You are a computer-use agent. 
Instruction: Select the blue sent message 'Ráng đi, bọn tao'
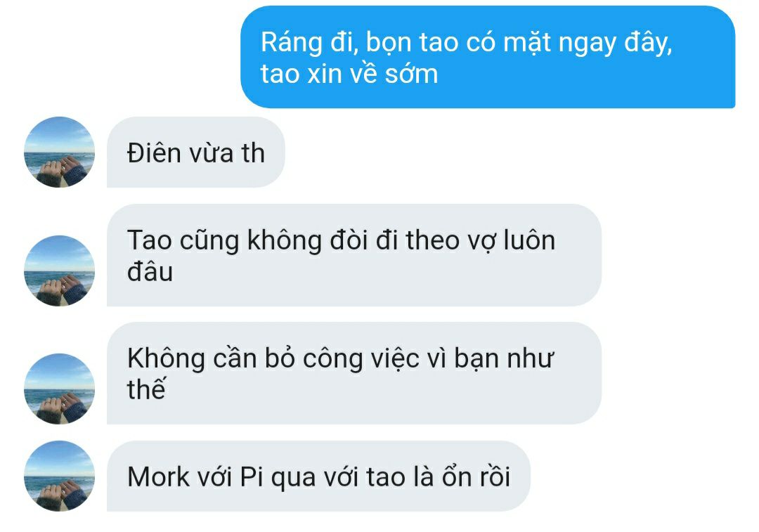click(x=488, y=57)
